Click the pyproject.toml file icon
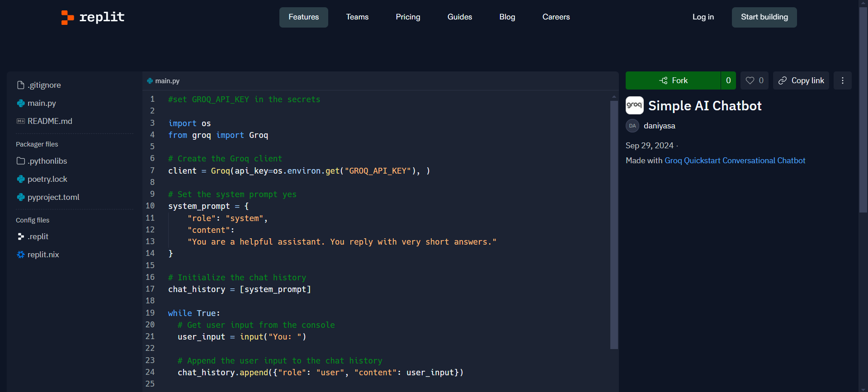This screenshot has height=392, width=868. click(21, 197)
